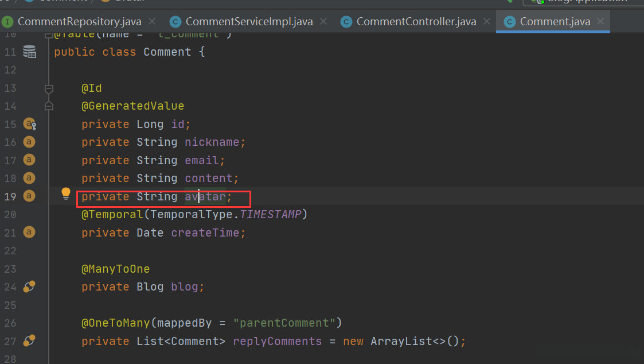Click the attribute gutter icon for nickname
Viewport: 644px width, 364px height.
pos(29,141)
